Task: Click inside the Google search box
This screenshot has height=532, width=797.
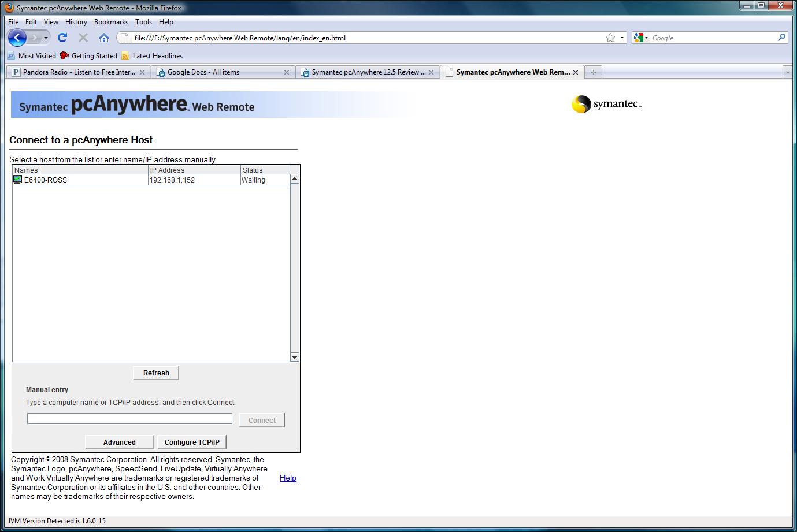Action: click(x=713, y=38)
